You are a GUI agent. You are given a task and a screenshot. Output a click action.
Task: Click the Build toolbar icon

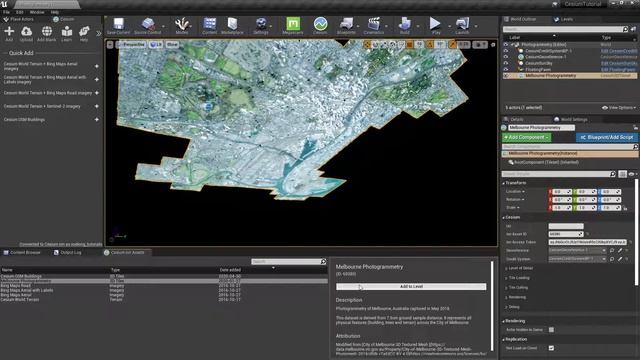[x=404, y=26]
